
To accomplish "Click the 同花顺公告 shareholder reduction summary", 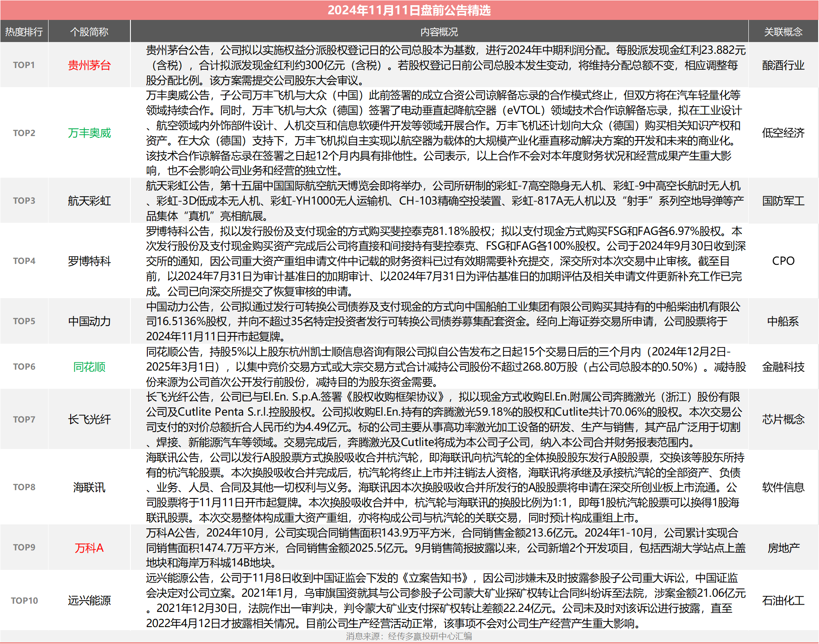I will point(446,367).
